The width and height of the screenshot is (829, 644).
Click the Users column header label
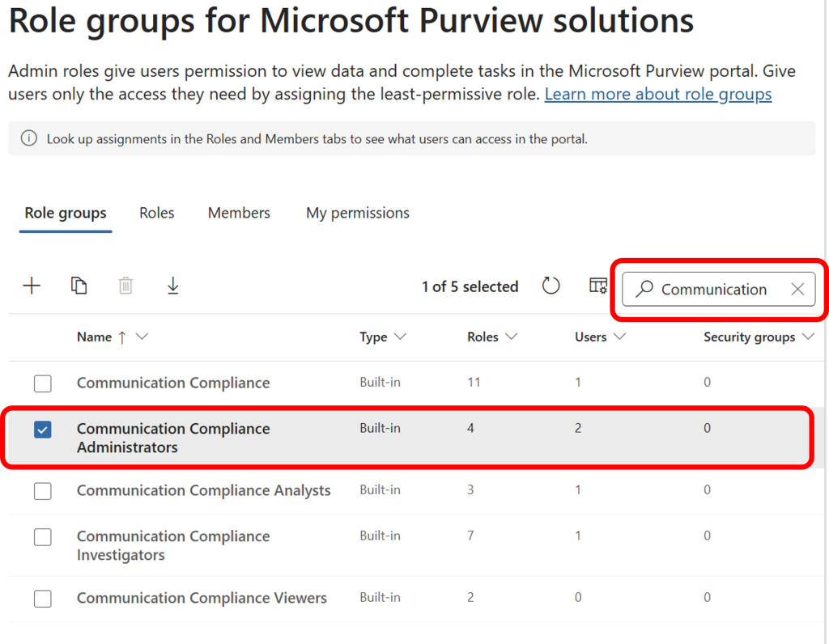pyautogui.click(x=590, y=337)
